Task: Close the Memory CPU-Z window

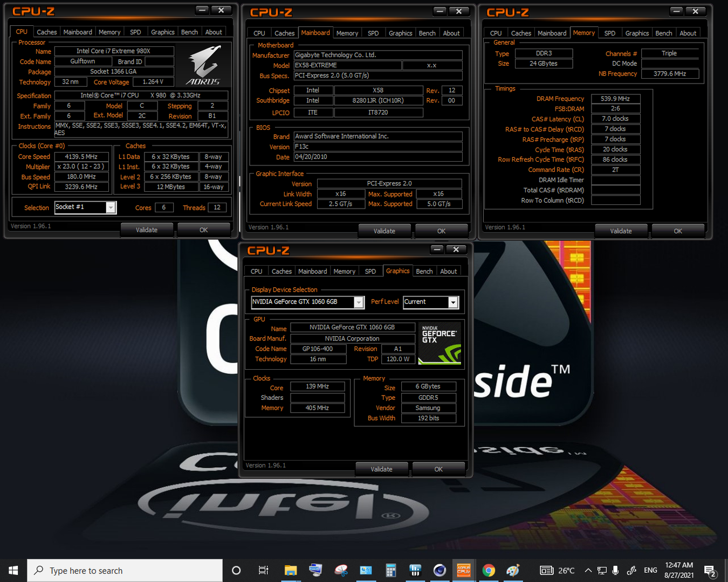Action: click(696, 11)
